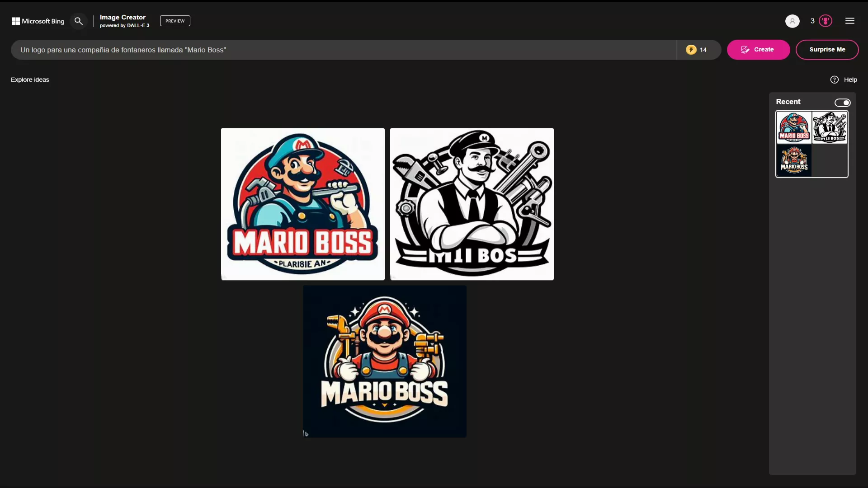Open the Microsoft Bing logo home

pos(38,21)
